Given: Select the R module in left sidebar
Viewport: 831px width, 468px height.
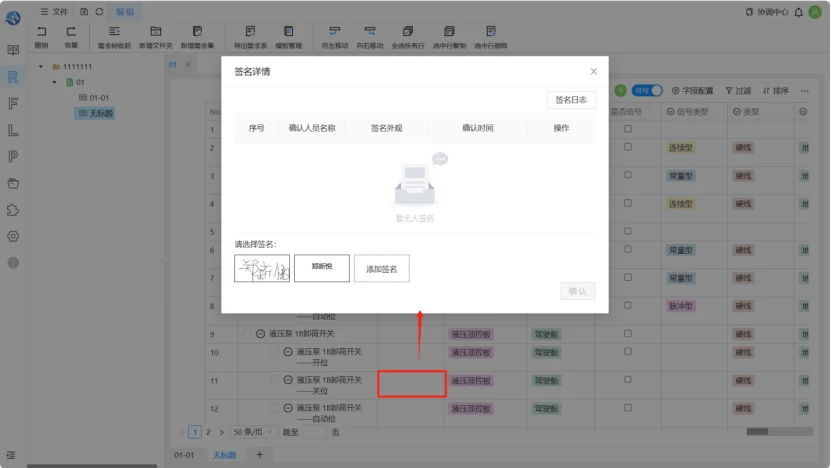Looking at the screenshot, I should tap(13, 77).
